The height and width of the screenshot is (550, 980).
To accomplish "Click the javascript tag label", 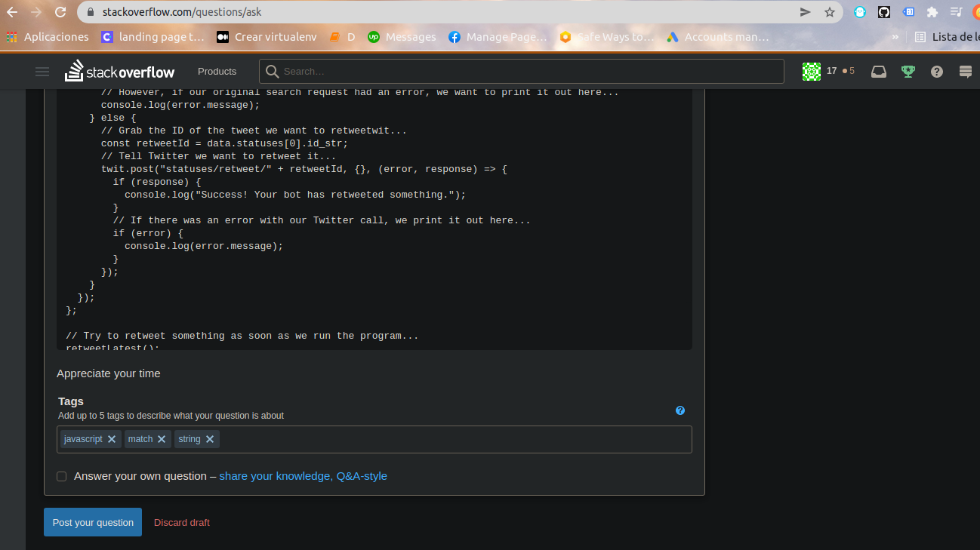I will point(83,439).
